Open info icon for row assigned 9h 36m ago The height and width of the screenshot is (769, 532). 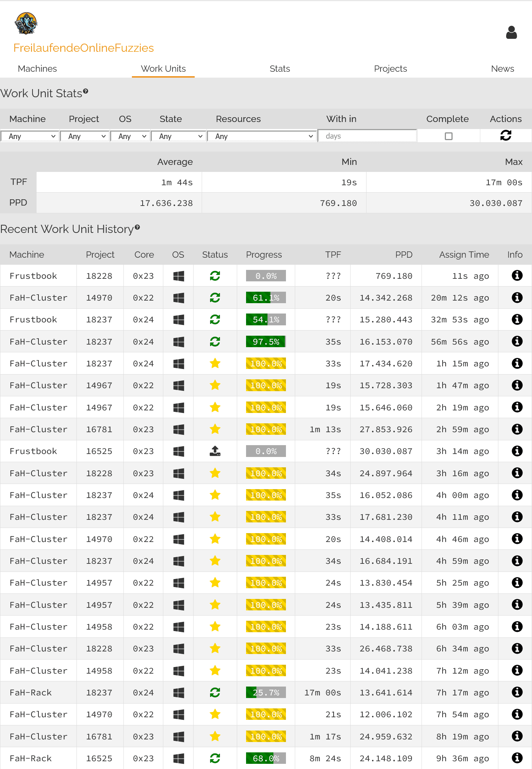coord(517,758)
